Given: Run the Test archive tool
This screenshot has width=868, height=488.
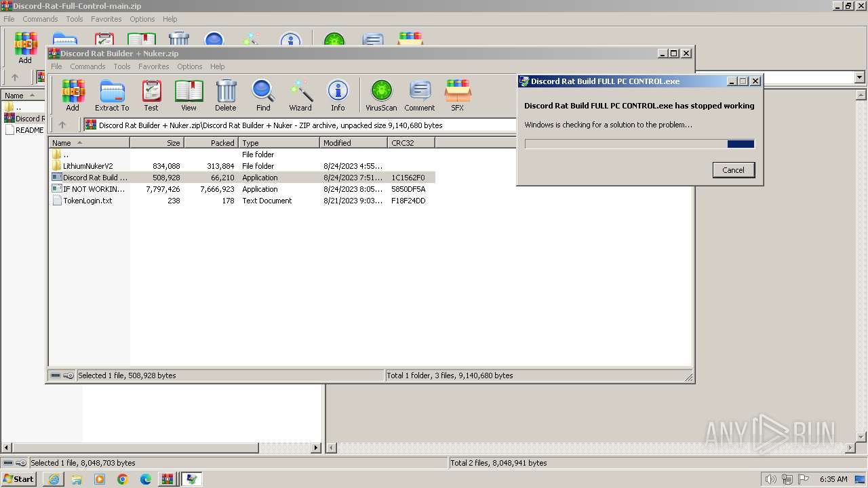Looking at the screenshot, I should pyautogui.click(x=151, y=95).
